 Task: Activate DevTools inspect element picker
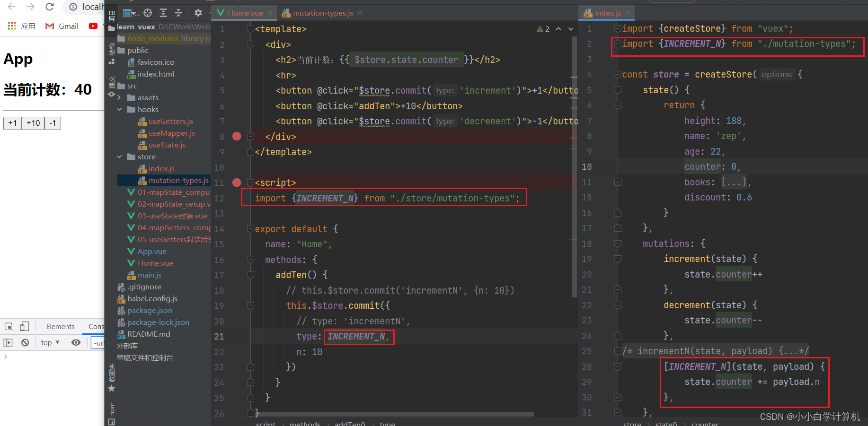(9, 326)
